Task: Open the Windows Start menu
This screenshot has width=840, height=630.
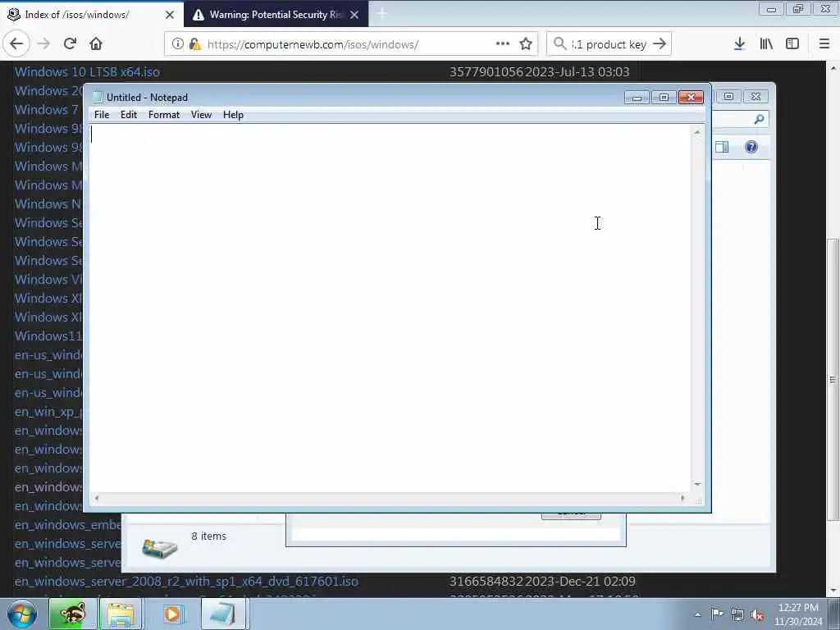Action: [x=22, y=614]
